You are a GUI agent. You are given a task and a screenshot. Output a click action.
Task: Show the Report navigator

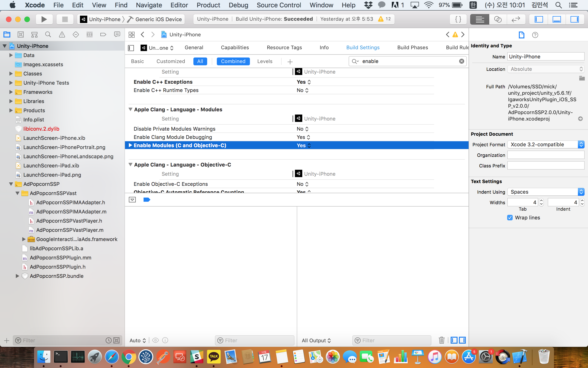[x=117, y=34]
